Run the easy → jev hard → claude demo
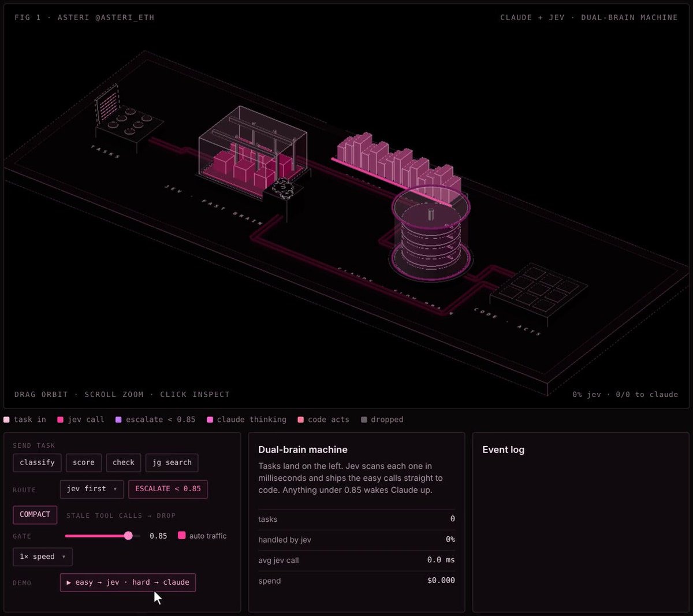This screenshot has height=616, width=693. click(128, 582)
